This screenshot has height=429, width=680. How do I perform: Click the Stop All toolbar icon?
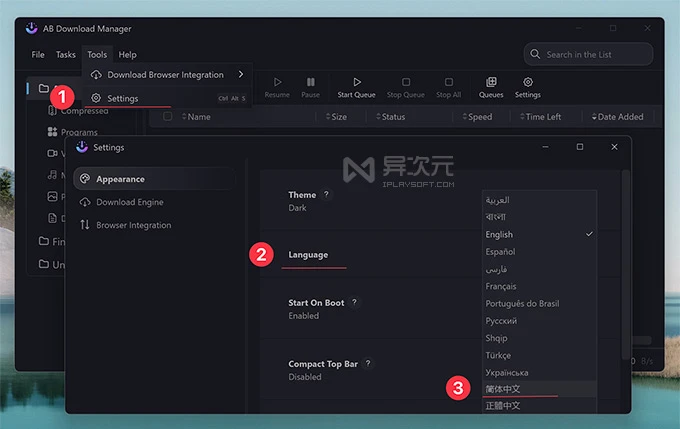point(449,82)
